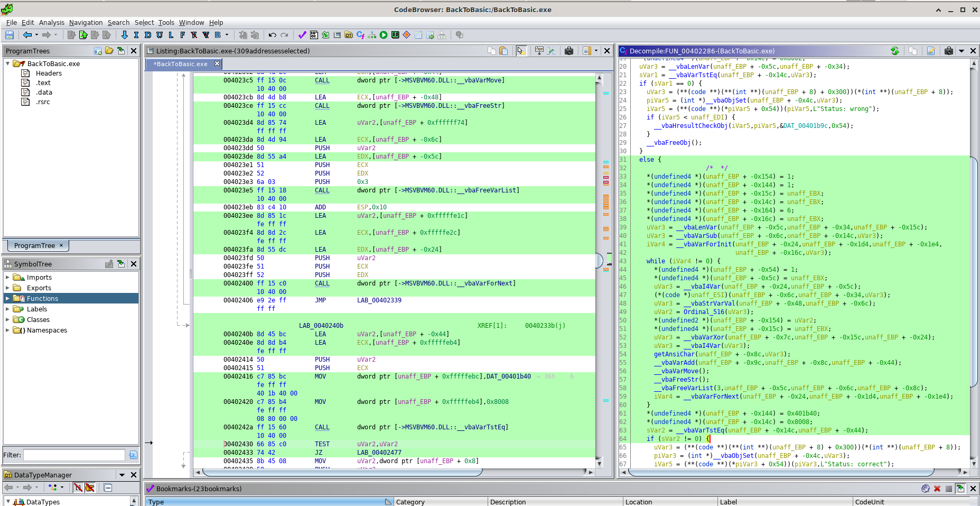Go to next Instruction (I icon)

coord(136,35)
